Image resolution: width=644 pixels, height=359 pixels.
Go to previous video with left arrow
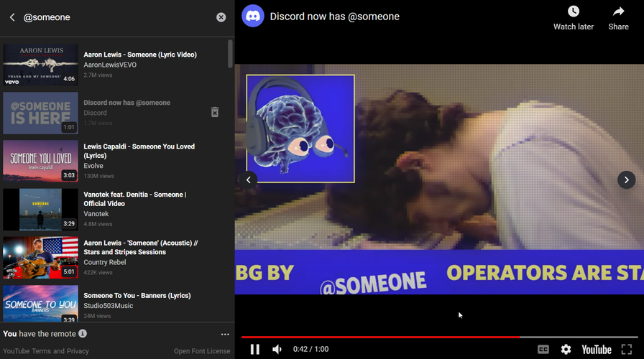(249, 179)
